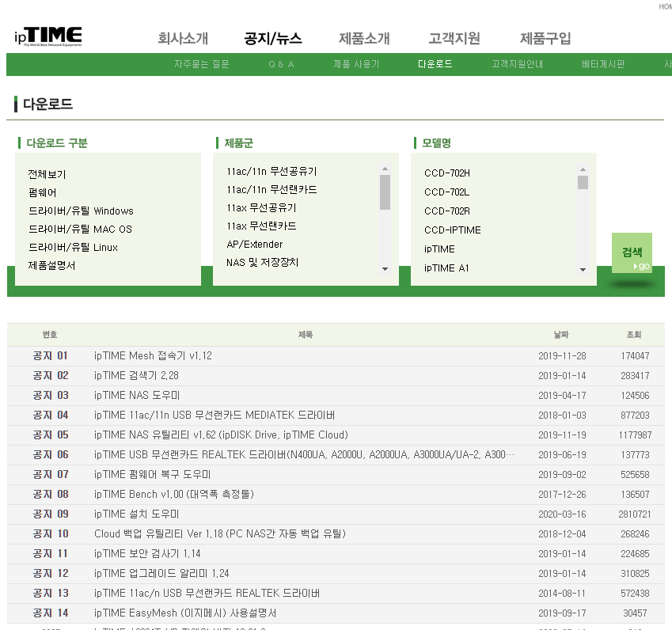
Task: Click 제품군 list scroll down arrow
Action: [x=385, y=269]
